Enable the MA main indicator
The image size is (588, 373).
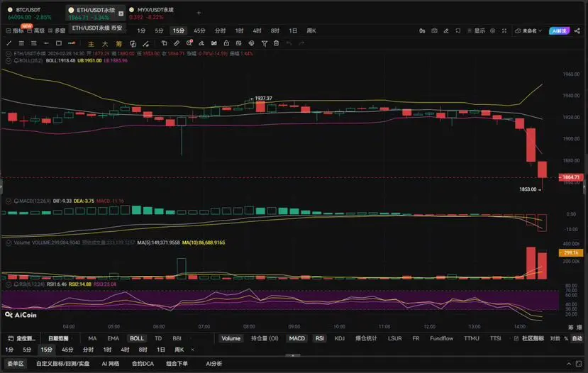coord(92,338)
